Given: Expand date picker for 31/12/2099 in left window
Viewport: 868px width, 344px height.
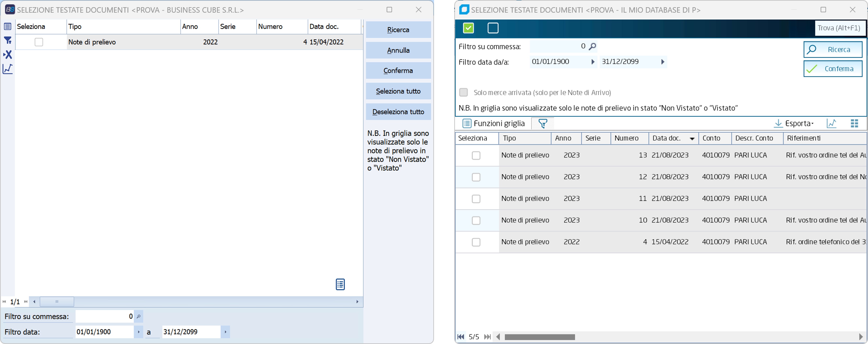Looking at the screenshot, I should (x=225, y=332).
